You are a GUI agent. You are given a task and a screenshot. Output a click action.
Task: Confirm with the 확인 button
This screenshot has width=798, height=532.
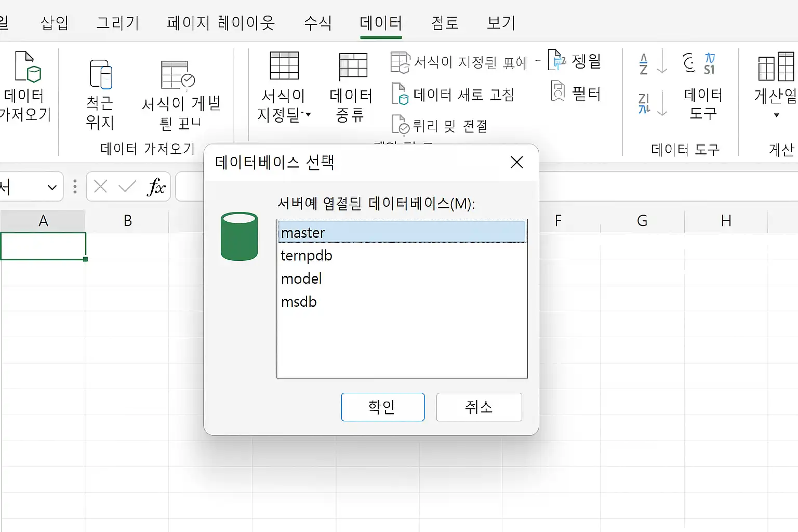pyautogui.click(x=383, y=407)
